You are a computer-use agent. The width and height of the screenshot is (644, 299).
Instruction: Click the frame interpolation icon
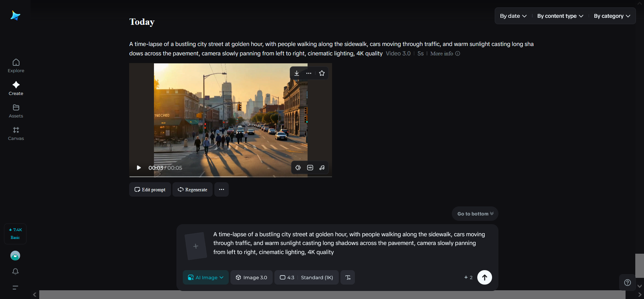point(298,168)
